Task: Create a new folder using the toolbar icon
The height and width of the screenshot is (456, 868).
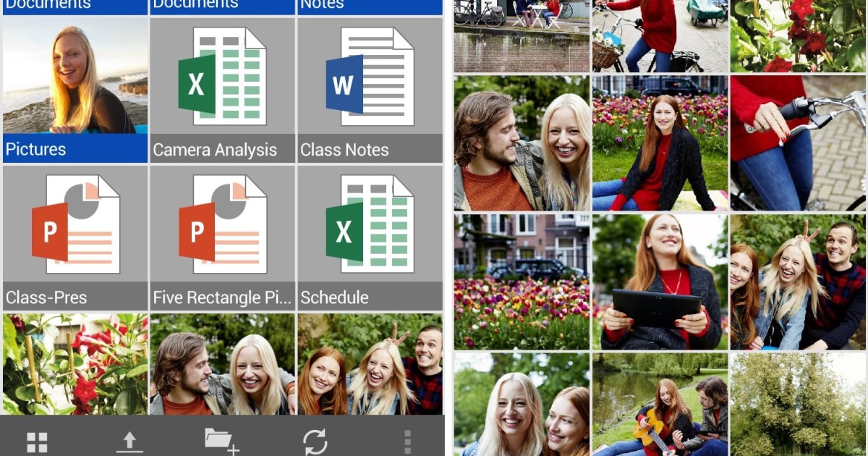Action: click(221, 440)
